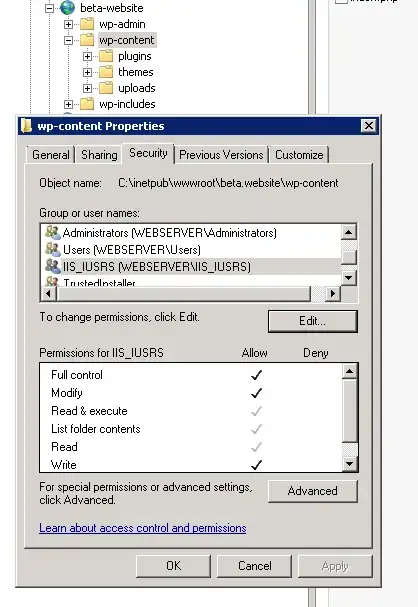The width and height of the screenshot is (418, 607).
Task: Click permissions list scroll down arrow
Action: 349,464
